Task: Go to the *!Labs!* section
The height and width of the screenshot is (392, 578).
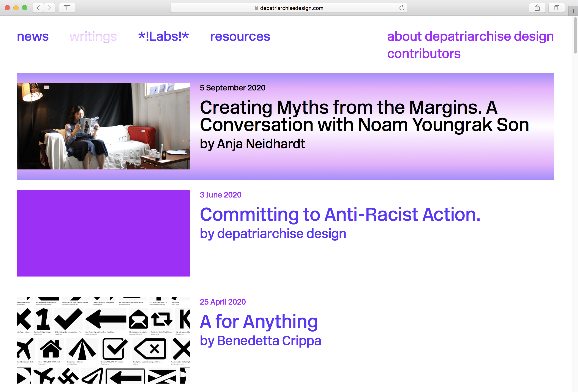Action: point(163,36)
